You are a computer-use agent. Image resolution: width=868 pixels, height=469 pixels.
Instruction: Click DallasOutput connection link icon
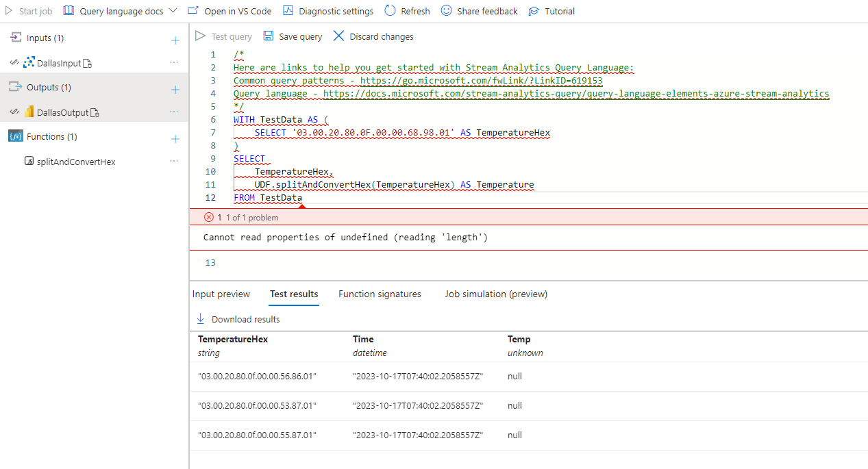(14, 112)
